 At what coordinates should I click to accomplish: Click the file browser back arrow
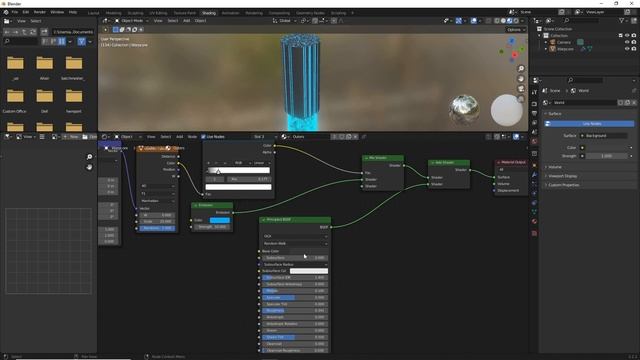(x=7, y=32)
